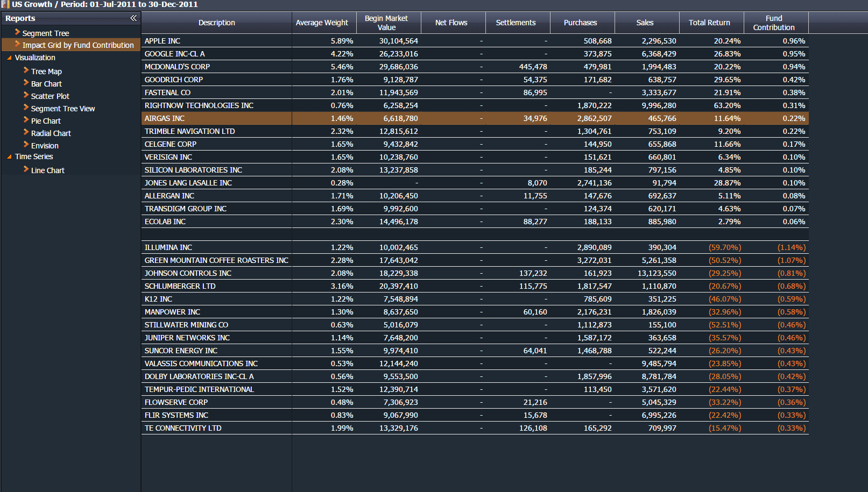The image size is (868, 492).
Task: Click the app icon beside US Growth title
Action: (5, 4)
